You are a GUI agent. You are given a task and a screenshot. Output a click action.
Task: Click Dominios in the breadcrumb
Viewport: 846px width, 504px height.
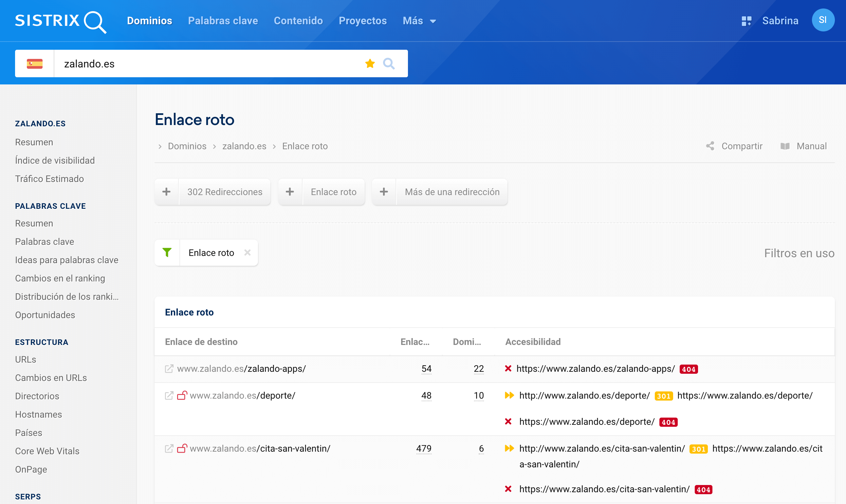point(187,146)
